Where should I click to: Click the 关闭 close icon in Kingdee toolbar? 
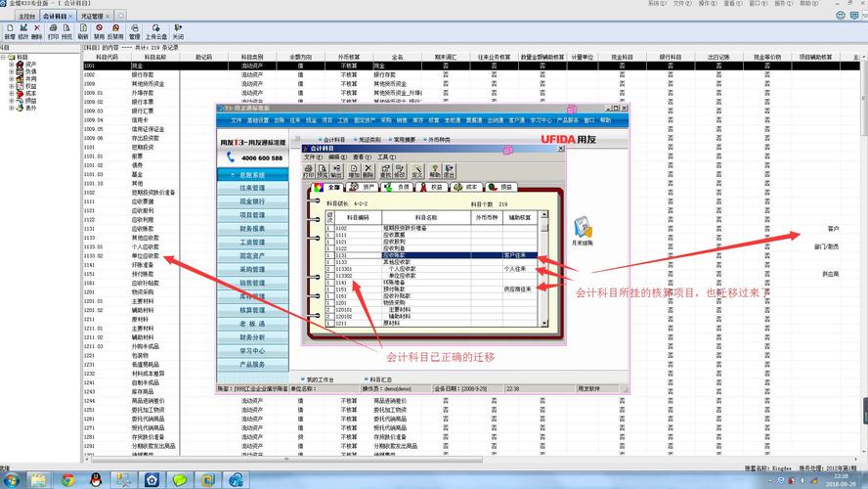click(178, 31)
